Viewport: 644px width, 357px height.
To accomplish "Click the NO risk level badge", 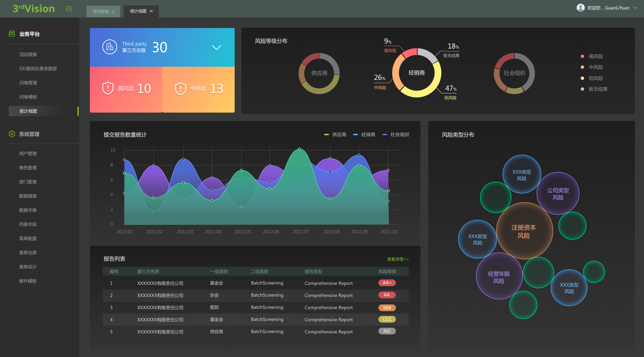I will coord(387,331).
